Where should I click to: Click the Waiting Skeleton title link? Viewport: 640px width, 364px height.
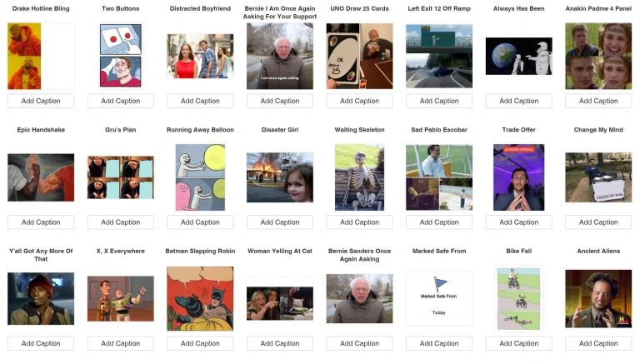click(360, 129)
